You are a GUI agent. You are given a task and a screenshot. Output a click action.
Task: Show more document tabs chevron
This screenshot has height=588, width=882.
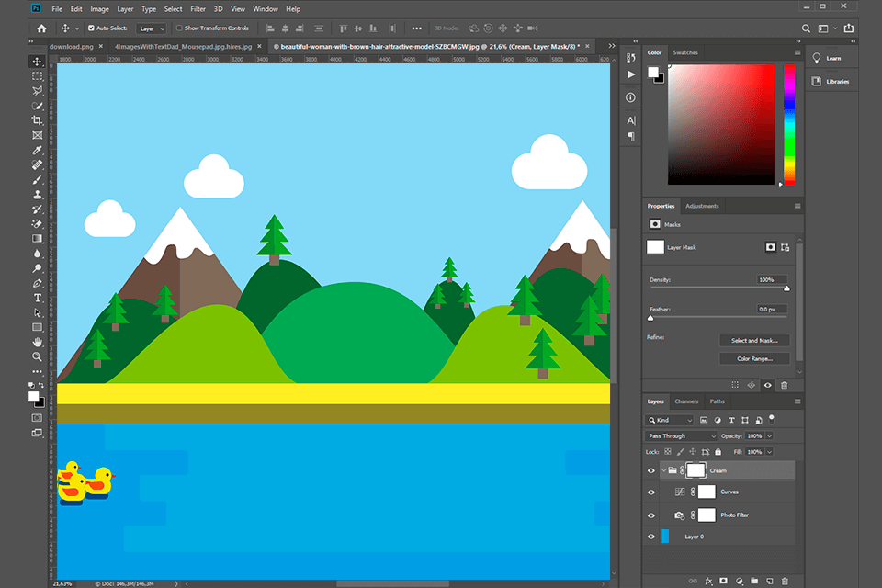click(x=612, y=46)
